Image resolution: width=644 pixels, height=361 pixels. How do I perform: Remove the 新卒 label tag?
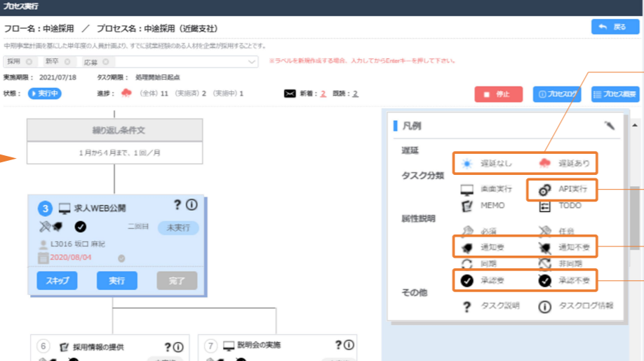(x=68, y=62)
